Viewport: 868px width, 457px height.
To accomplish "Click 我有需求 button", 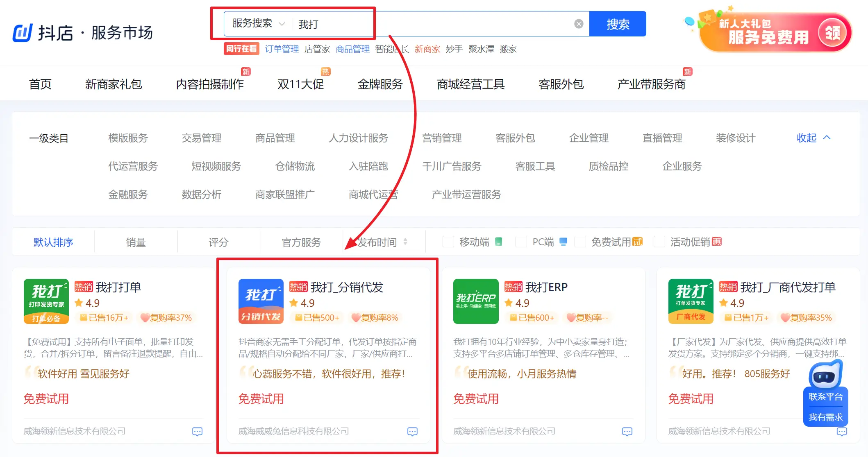I will (825, 417).
